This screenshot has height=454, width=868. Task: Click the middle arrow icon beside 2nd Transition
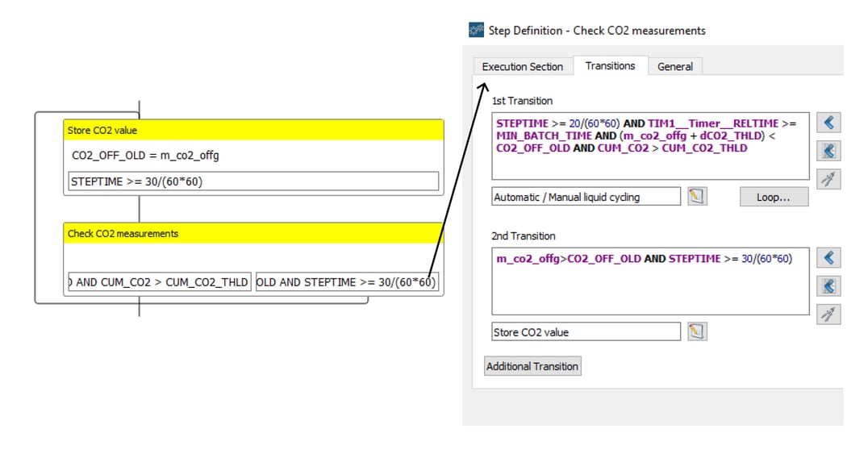coord(828,286)
